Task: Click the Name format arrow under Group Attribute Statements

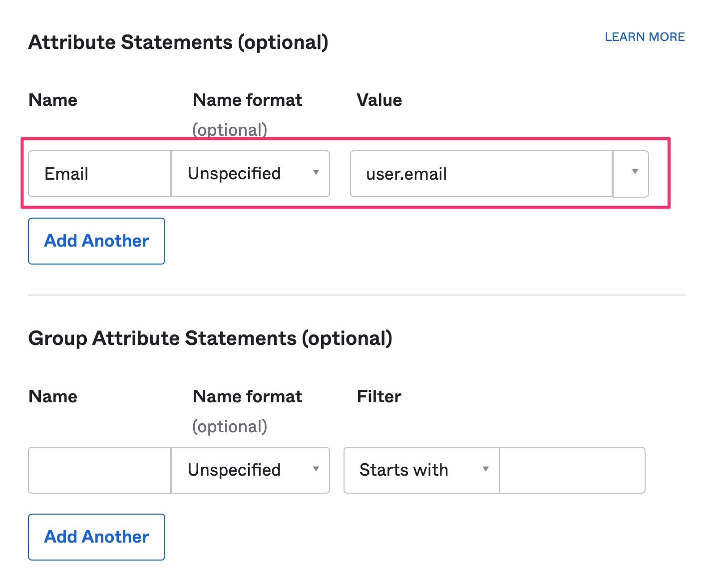Action: [317, 470]
